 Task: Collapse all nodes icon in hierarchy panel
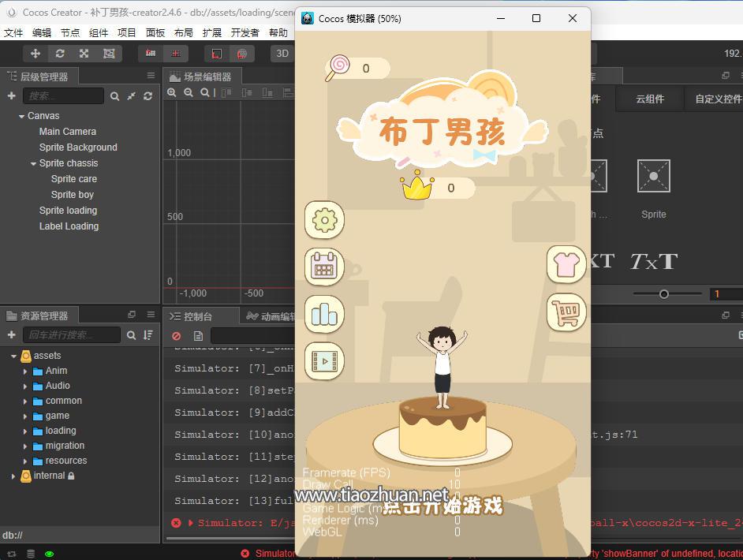131,96
